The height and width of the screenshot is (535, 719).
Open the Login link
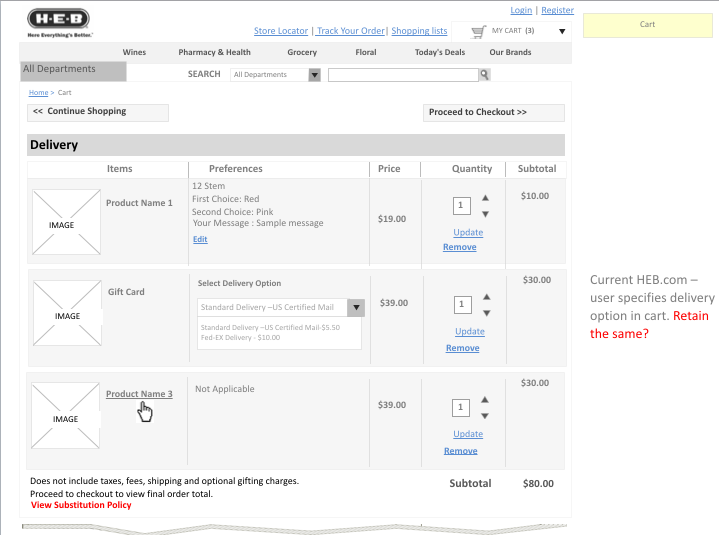tap(521, 10)
